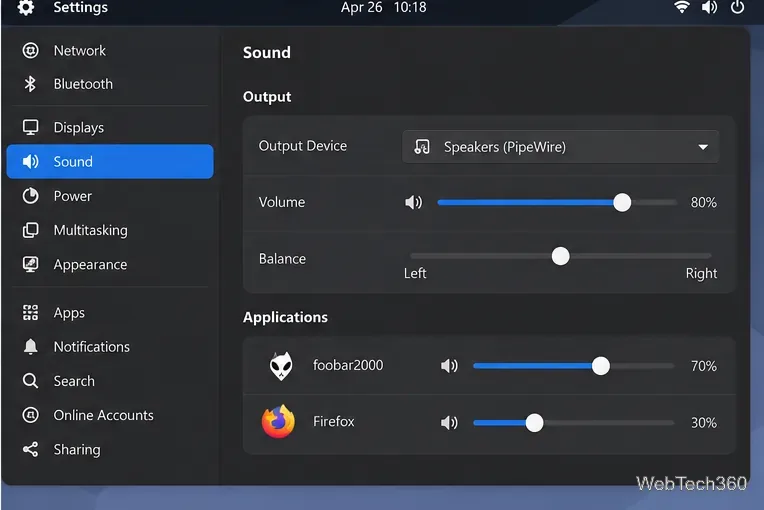Open the Appearance label in sidebar
Viewport: 764px width, 510px height.
[90, 264]
